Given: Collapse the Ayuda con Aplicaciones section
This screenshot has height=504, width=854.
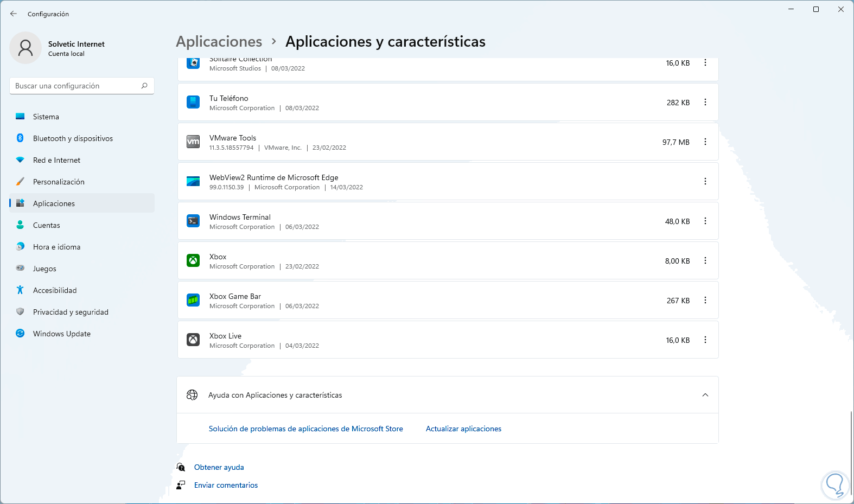Looking at the screenshot, I should point(705,395).
